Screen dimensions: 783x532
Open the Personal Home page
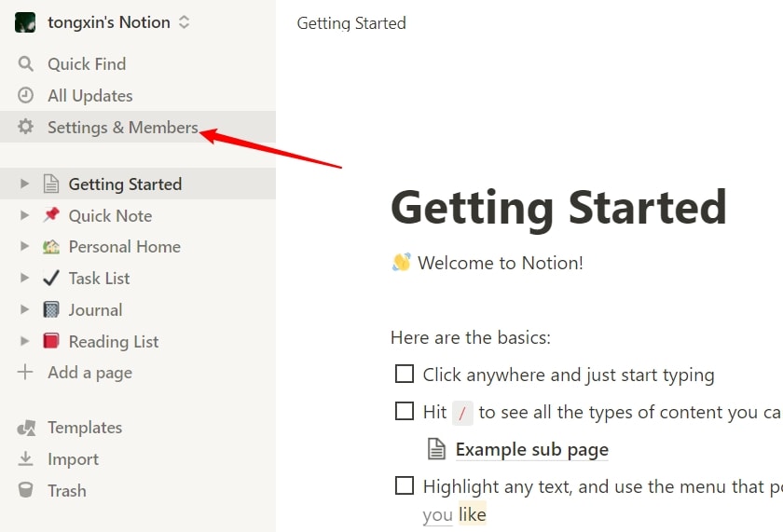tap(124, 247)
